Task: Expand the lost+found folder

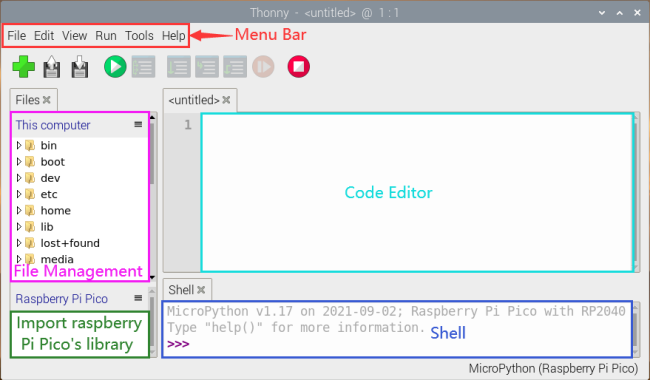Action: [19, 243]
